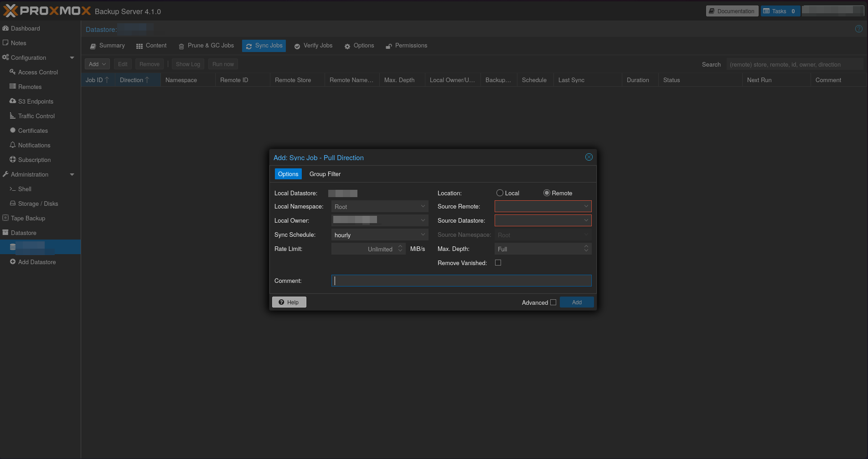
Task: Collapse the Administration tree section
Action: pos(72,174)
